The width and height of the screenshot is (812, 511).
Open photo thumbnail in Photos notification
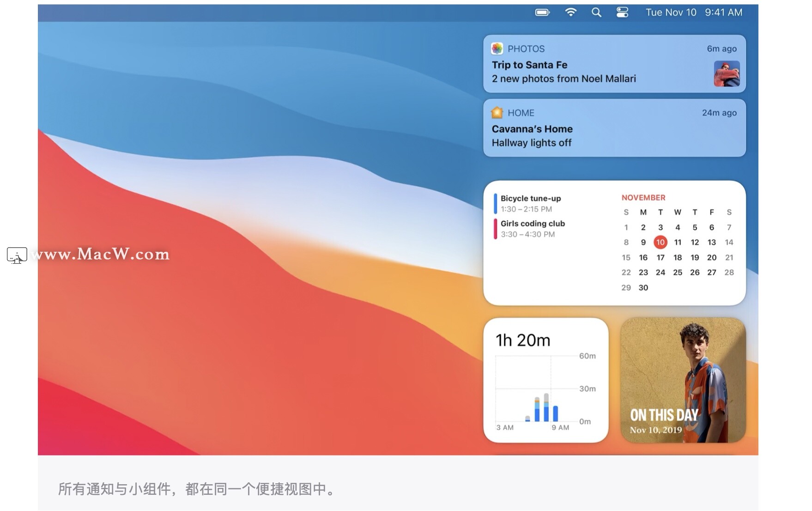[727, 73]
